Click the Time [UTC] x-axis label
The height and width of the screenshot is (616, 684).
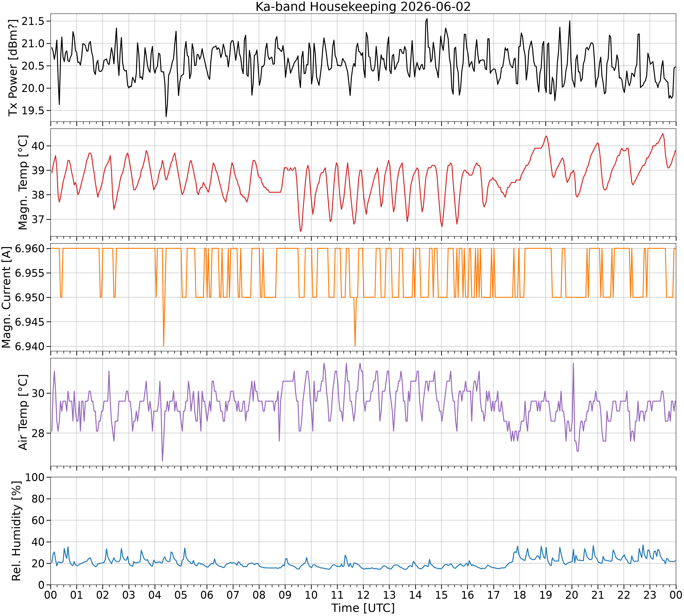pyautogui.click(x=363, y=608)
